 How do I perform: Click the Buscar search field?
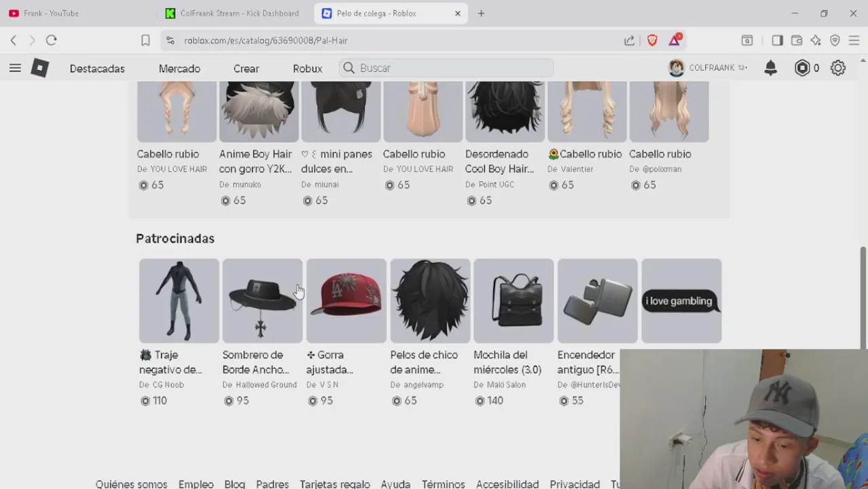pos(447,68)
